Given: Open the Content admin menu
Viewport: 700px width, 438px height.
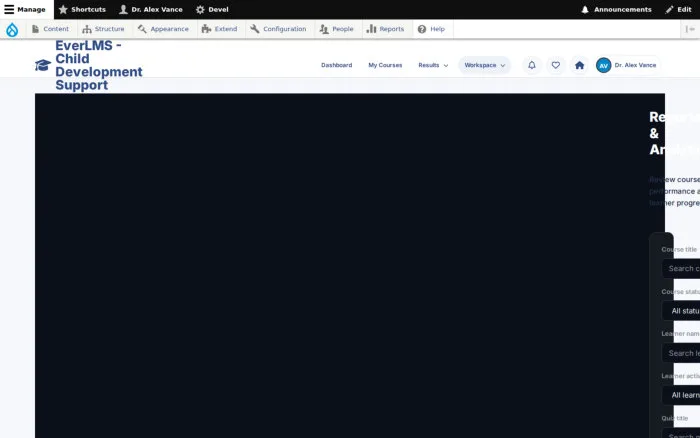Looking at the screenshot, I should [50, 29].
